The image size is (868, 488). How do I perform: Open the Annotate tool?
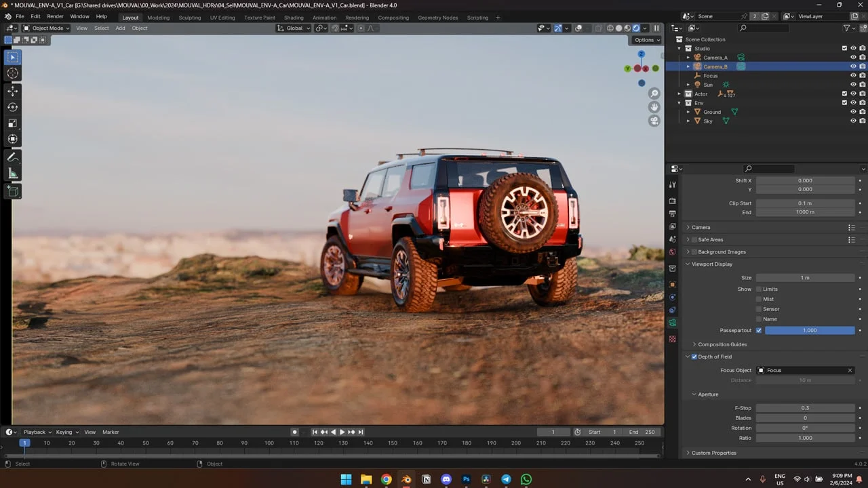point(12,157)
